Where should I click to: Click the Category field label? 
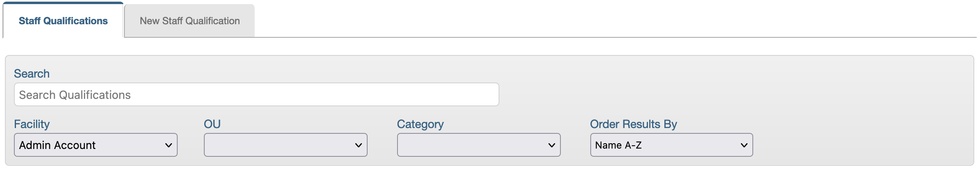[420, 124]
